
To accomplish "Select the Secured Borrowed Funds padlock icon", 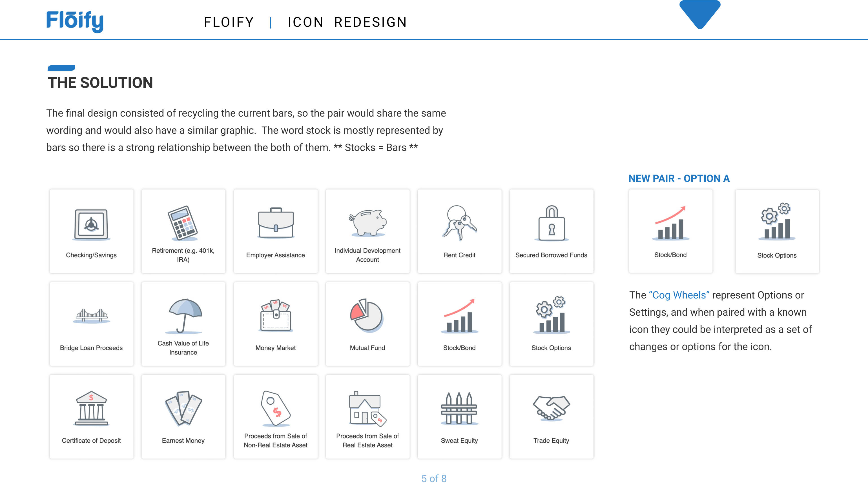I will (551, 223).
